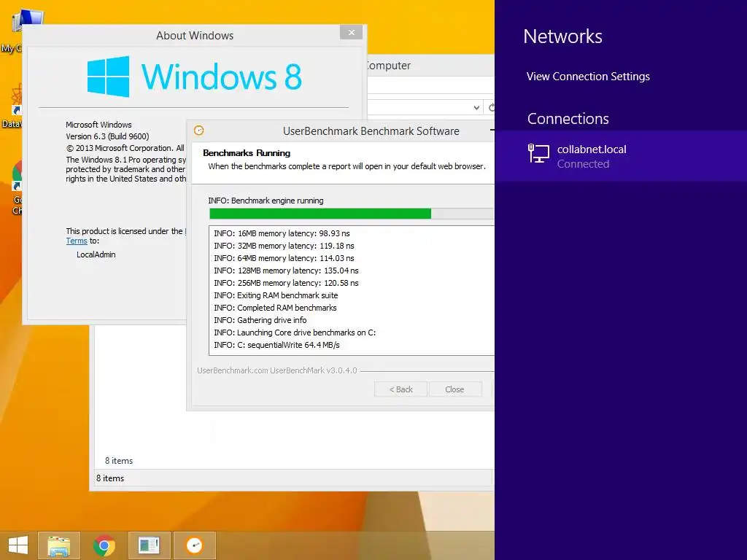This screenshot has width=747, height=560.
Task: Select the Exiting RAM benchmark suite line
Action: [x=276, y=295]
